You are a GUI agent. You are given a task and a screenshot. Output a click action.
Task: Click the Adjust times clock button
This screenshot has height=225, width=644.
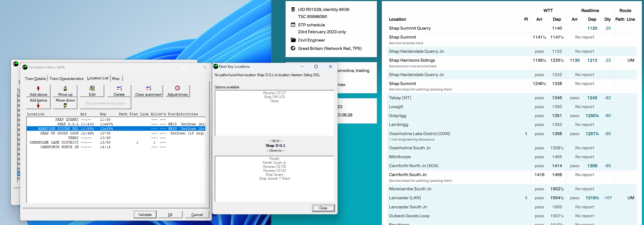[178, 91]
